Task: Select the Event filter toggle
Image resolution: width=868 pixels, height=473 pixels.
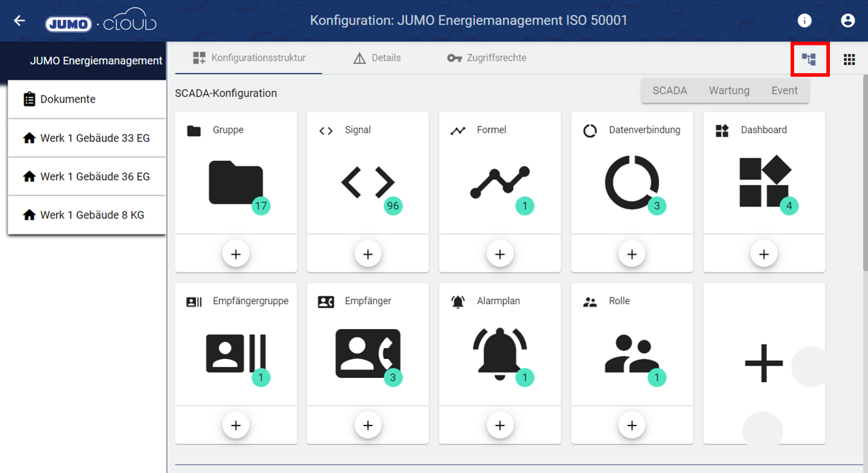Action: tap(784, 90)
